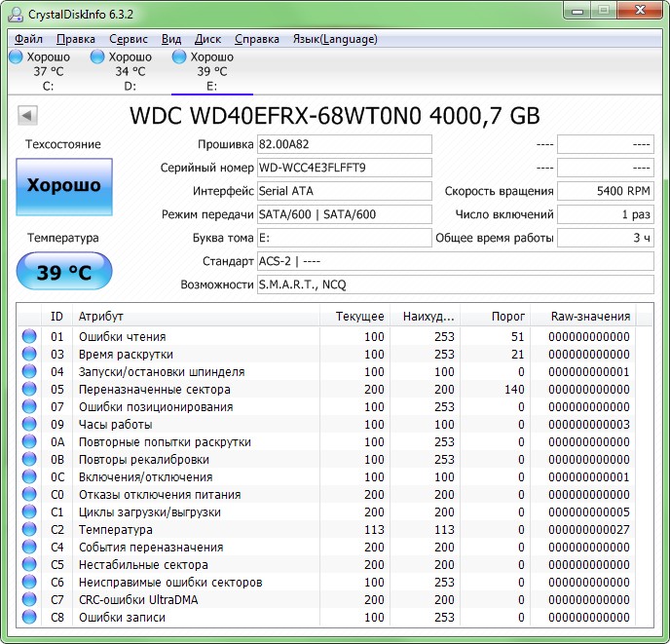Click threshold value 51

(517, 337)
